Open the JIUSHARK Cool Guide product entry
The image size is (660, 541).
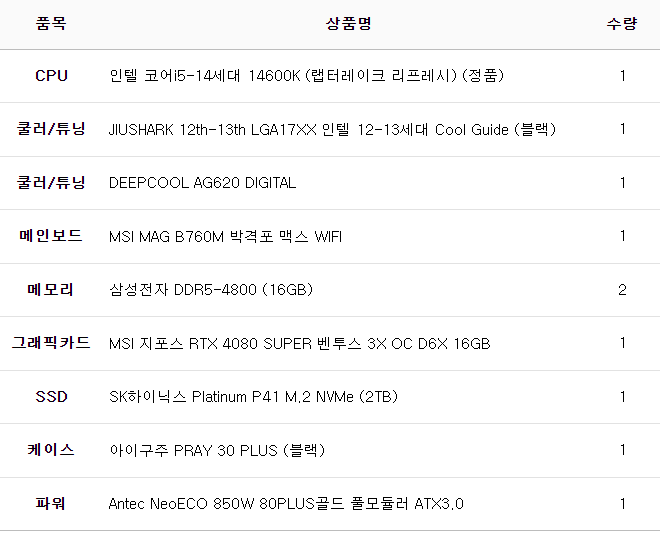point(332,129)
